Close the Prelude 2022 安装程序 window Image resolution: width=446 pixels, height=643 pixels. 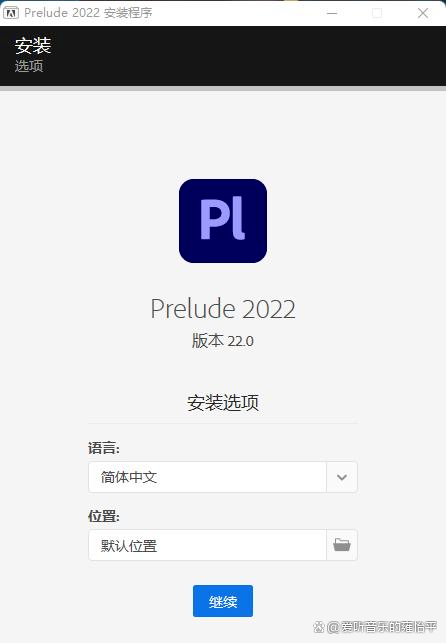pyautogui.click(x=423, y=13)
